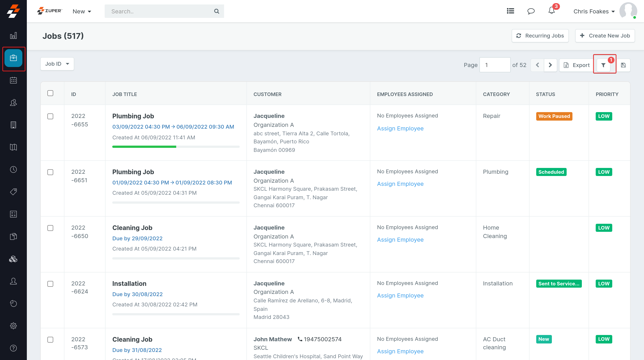Select checkbox for job 2022-6655
The height and width of the screenshot is (360, 644).
point(50,116)
